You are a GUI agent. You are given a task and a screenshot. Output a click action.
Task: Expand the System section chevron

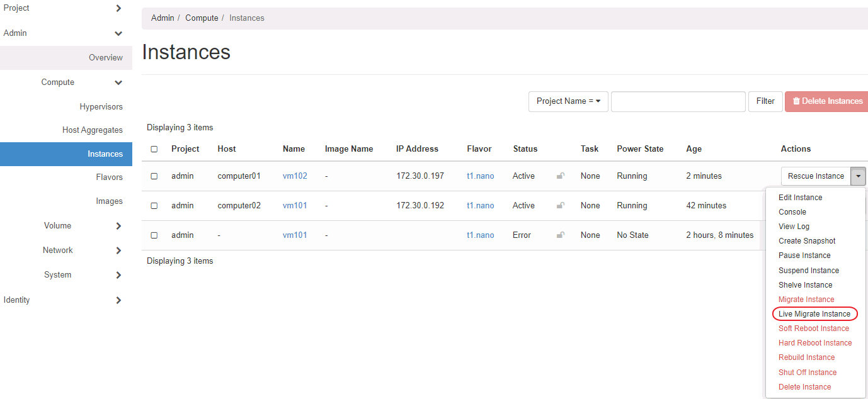[118, 275]
